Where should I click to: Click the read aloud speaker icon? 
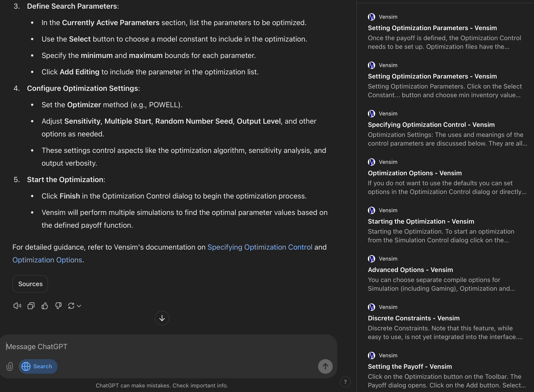coord(17,306)
